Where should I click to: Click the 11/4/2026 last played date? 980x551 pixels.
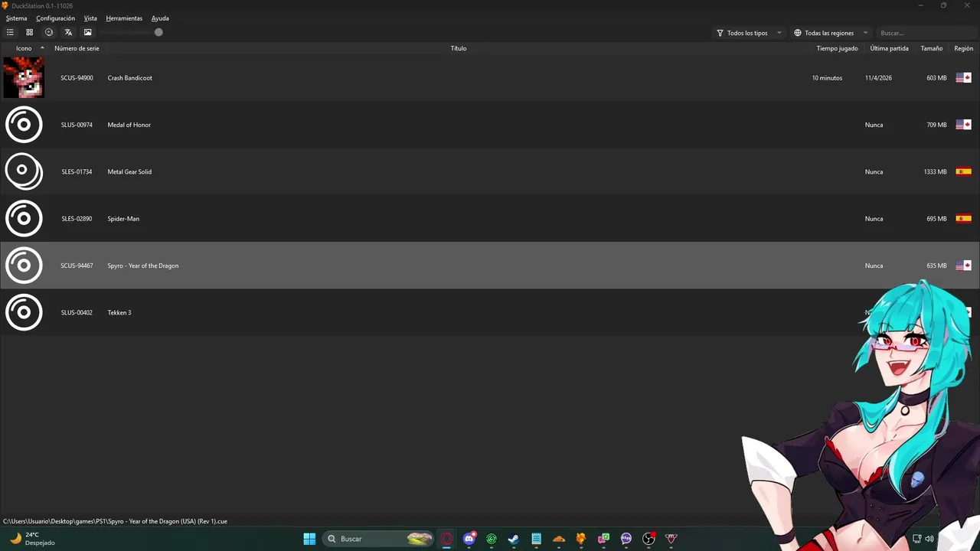point(878,78)
